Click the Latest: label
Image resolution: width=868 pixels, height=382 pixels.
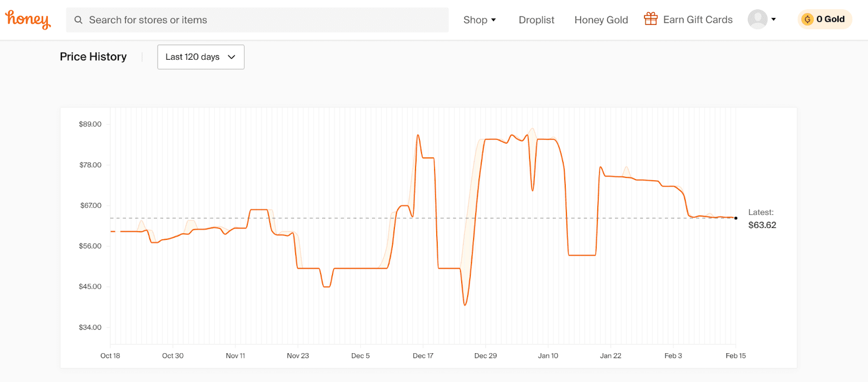[761, 212]
